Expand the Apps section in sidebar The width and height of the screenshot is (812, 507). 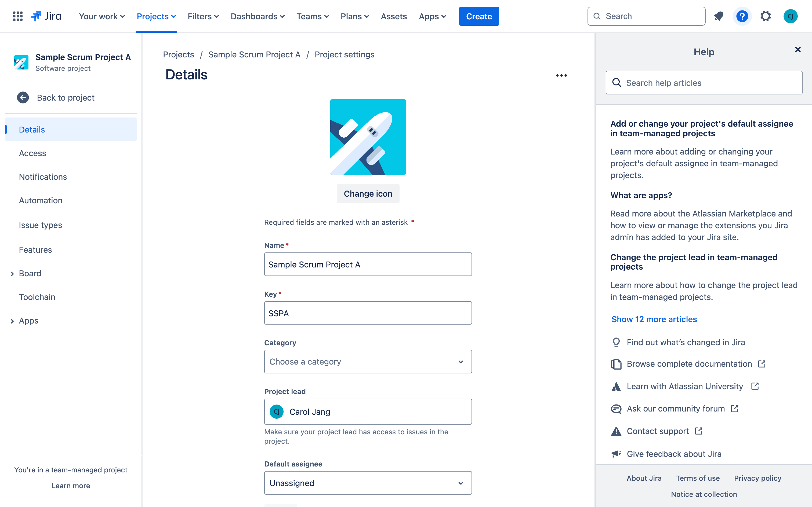12,320
